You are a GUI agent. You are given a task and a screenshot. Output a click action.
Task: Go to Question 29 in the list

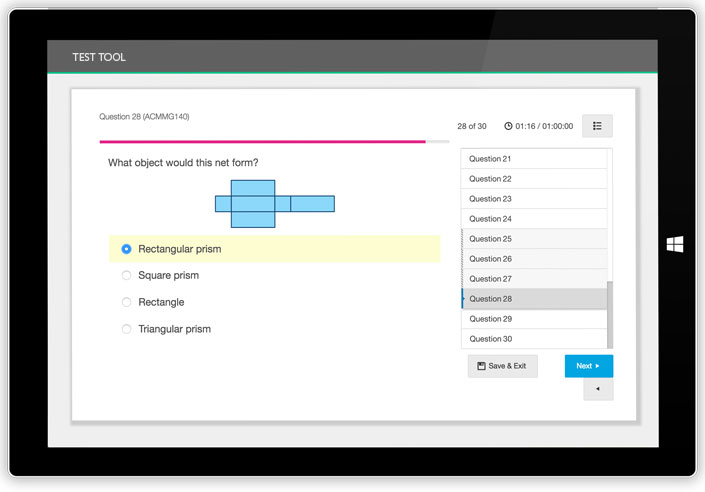pos(534,319)
